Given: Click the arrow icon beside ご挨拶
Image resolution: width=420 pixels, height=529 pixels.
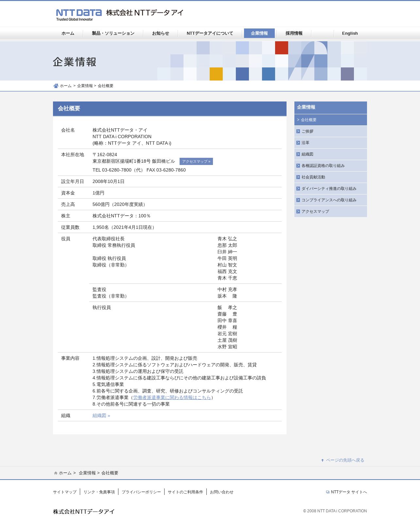Looking at the screenshot, I should click(298, 131).
